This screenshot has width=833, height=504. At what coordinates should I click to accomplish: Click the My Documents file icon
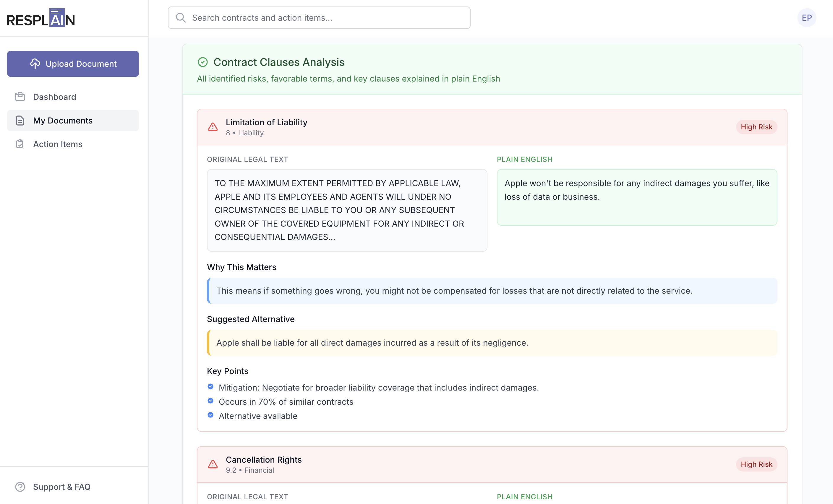[20, 120]
